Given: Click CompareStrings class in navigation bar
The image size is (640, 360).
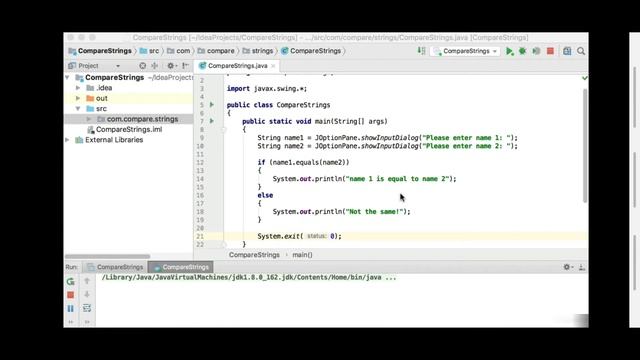Looking at the screenshot, I should pyautogui.click(x=311, y=51).
